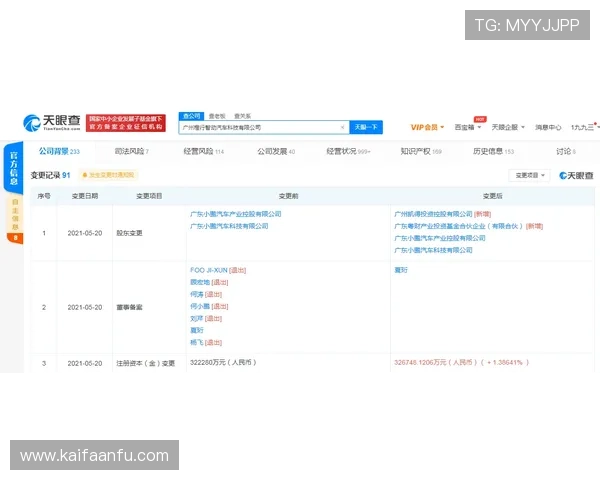The height and width of the screenshot is (480, 600).
Task: Open the user account menu at top right
Action: pos(585,127)
